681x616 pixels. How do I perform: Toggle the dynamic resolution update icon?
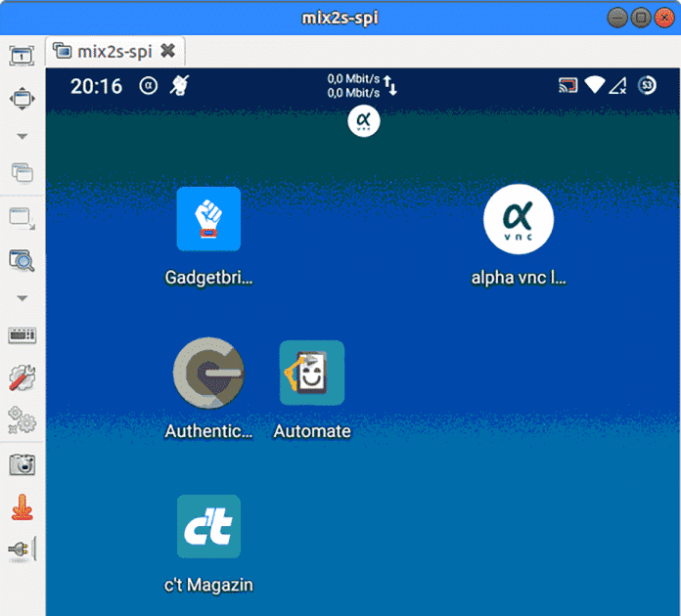23,218
